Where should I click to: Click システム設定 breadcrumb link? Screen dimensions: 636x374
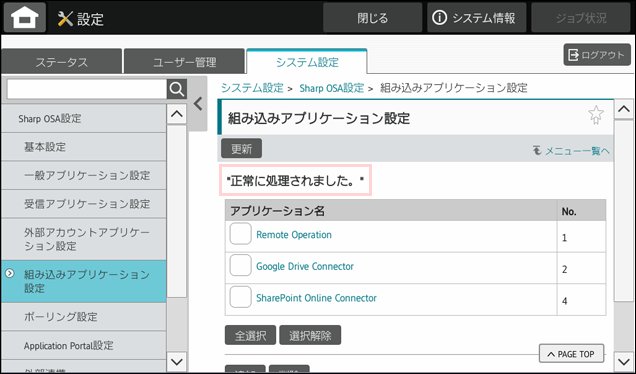pyautogui.click(x=252, y=88)
